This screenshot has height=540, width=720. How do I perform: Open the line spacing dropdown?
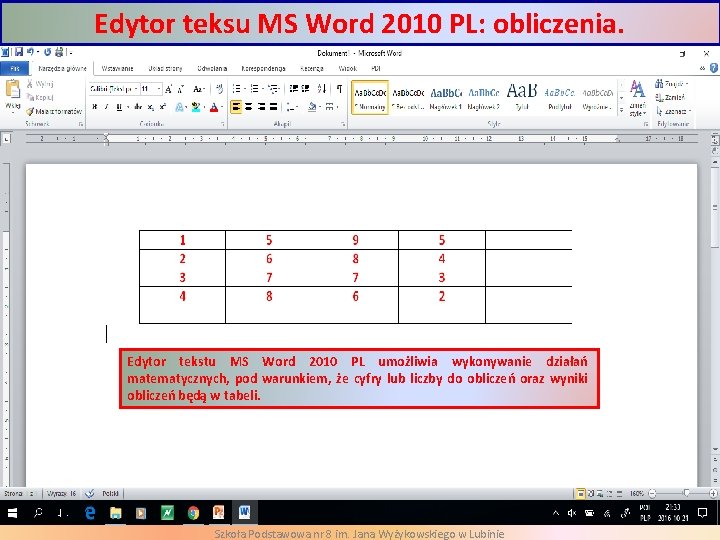pos(292,107)
